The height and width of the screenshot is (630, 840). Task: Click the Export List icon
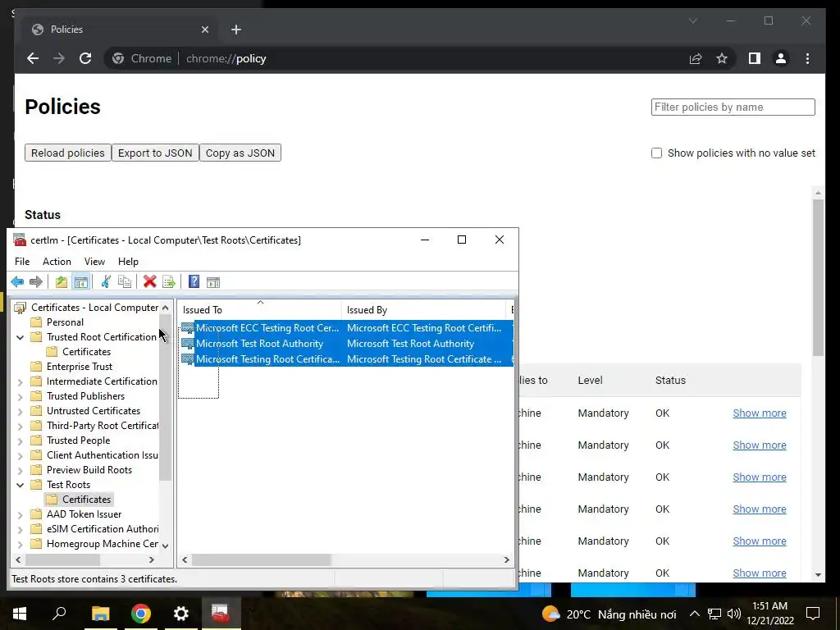[169, 282]
